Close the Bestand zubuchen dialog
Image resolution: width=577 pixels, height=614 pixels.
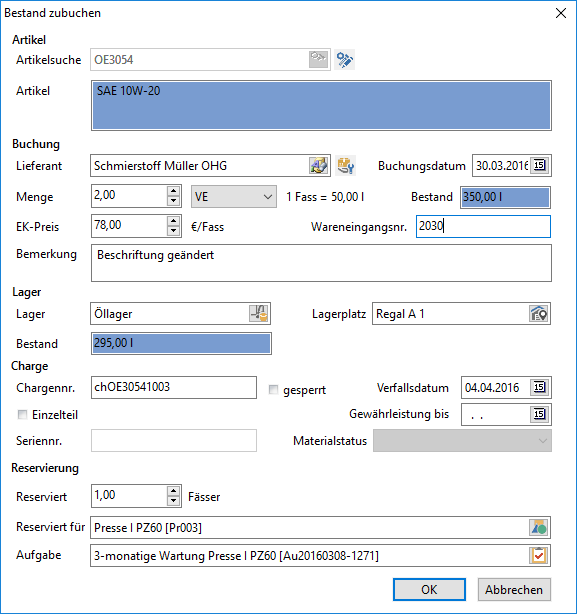point(561,13)
